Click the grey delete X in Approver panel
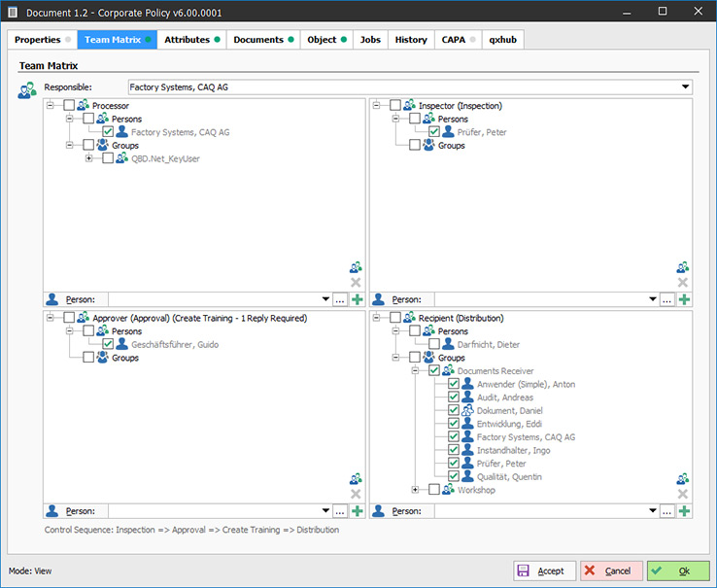Viewport: 717px width, 588px height. 356,494
